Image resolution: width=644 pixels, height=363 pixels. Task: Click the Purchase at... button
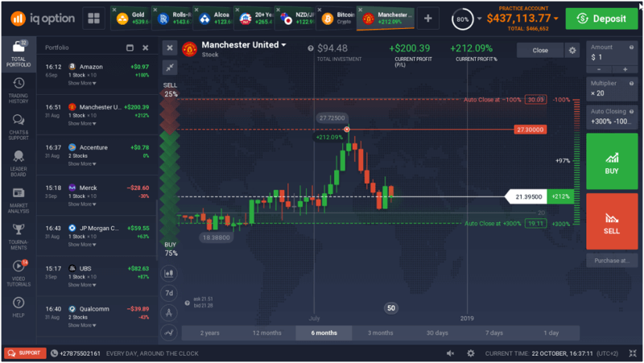[x=612, y=261]
